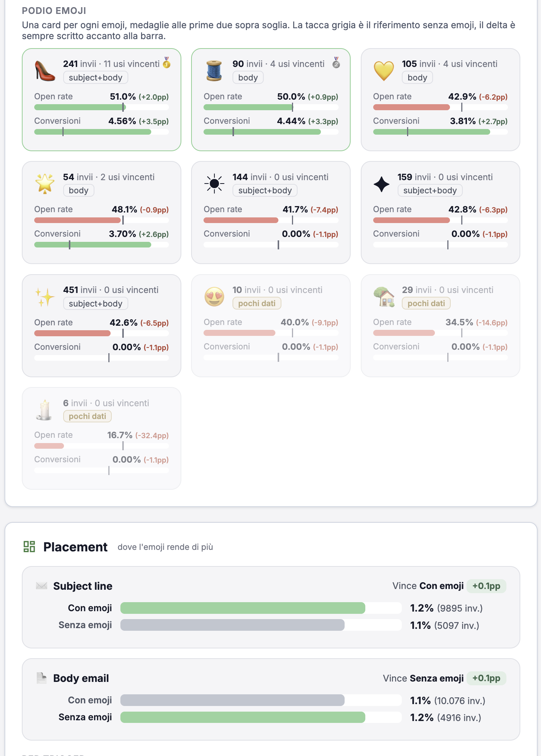541x756 pixels.
Task: Click the envelope icon beside Subject line
Action: click(x=41, y=586)
